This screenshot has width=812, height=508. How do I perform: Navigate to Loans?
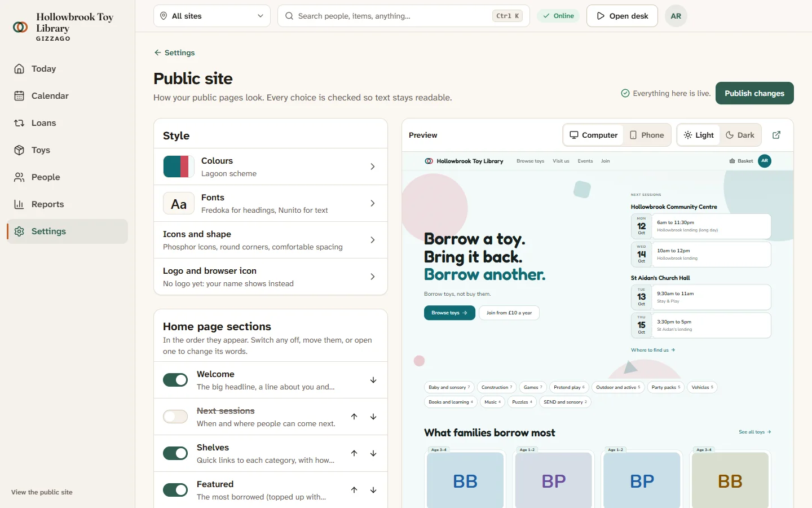[67, 123]
